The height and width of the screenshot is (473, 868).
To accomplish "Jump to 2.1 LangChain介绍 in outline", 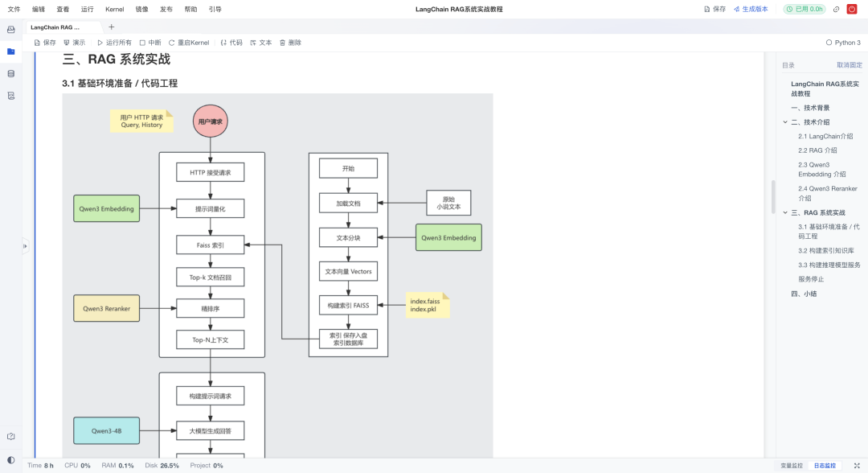I will 825,136.
